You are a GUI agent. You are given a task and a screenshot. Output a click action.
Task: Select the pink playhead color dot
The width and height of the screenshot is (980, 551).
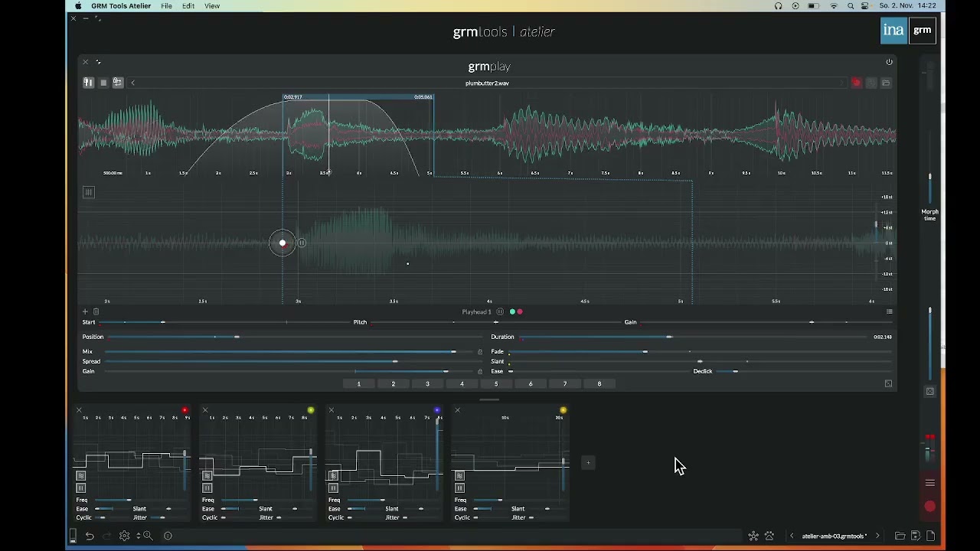click(520, 311)
